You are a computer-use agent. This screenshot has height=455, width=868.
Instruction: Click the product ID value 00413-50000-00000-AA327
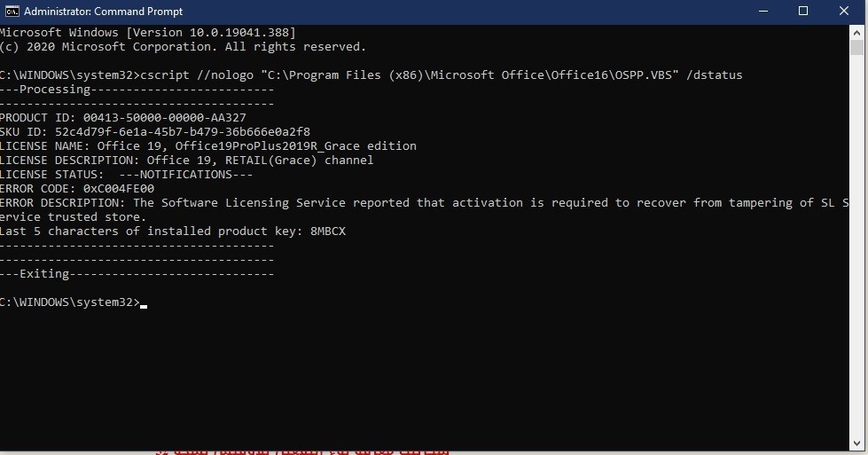pyautogui.click(x=164, y=117)
